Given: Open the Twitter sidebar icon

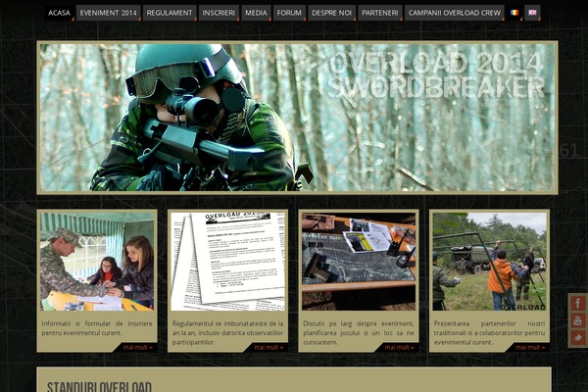Looking at the screenshot, I should [578, 337].
